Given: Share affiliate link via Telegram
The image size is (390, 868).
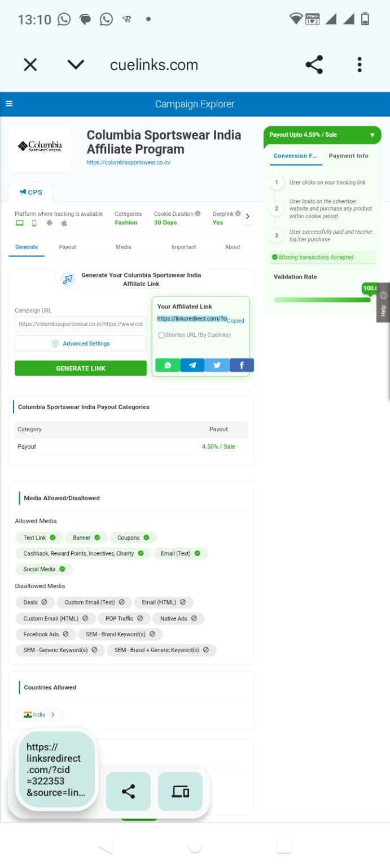Looking at the screenshot, I should pyautogui.click(x=192, y=365).
